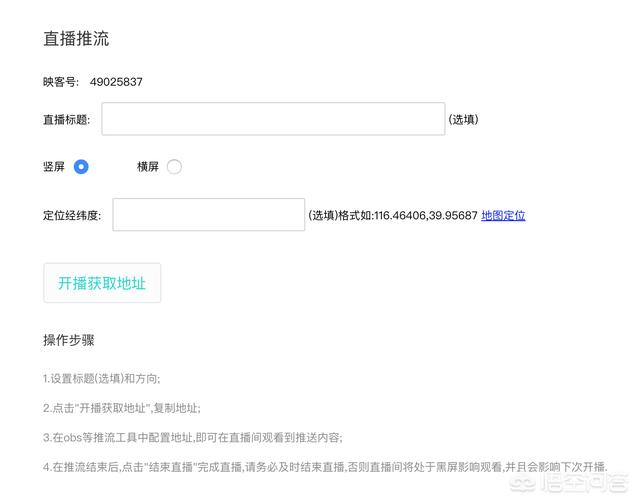640x504 pixels.
Task: Click the 操作步骤 heading
Action: pos(69,340)
